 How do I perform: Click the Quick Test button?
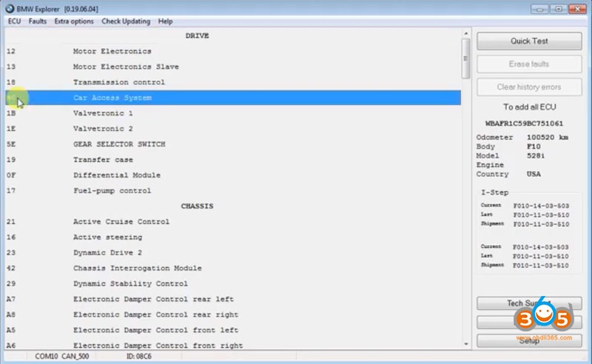click(x=529, y=41)
